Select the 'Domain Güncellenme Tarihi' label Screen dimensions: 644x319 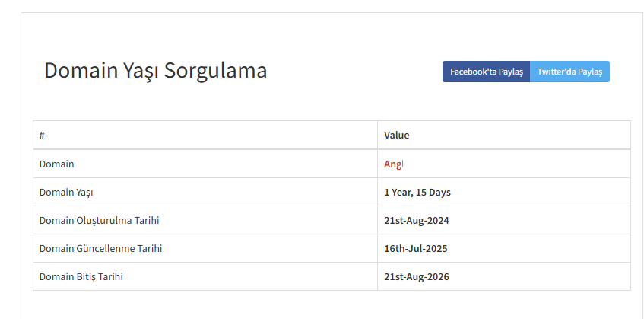tap(100, 249)
